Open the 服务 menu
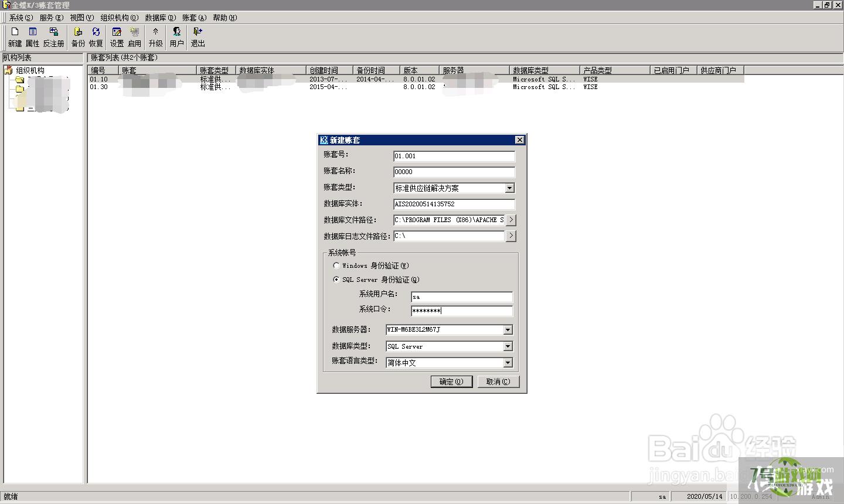This screenshot has width=844, height=504. pyautogui.click(x=52, y=18)
